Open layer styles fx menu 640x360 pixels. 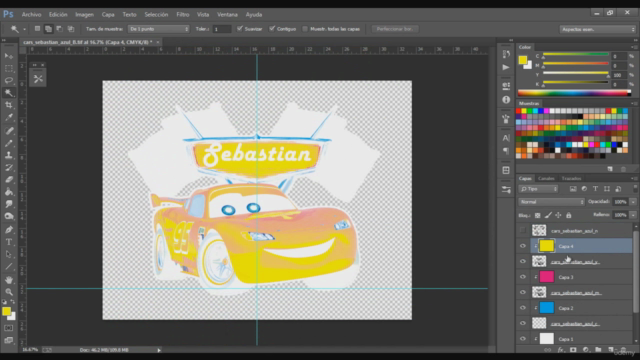pos(561,350)
